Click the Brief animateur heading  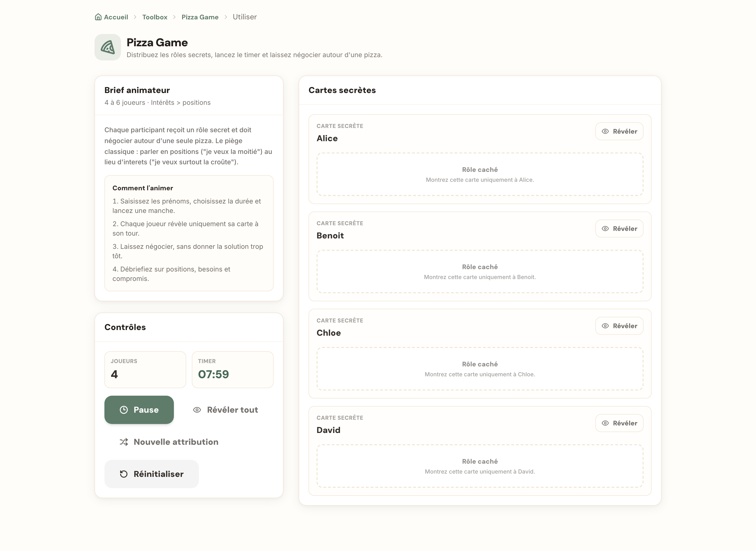[137, 90]
